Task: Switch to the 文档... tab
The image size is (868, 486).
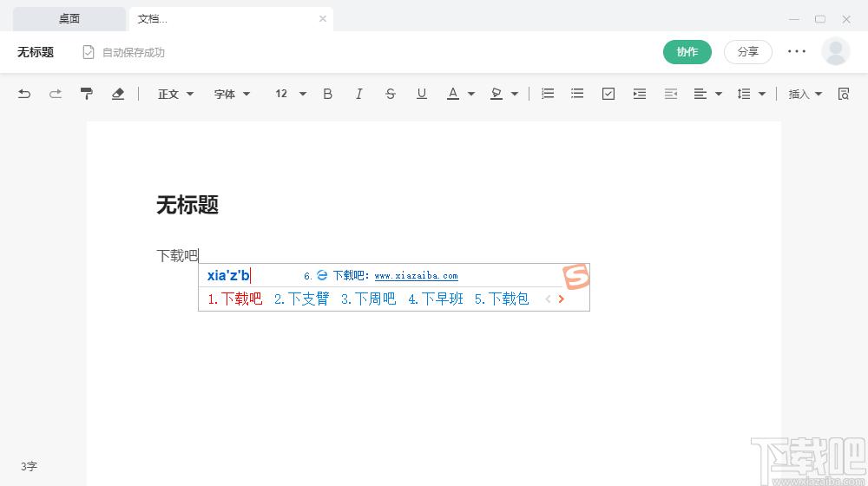Action: pyautogui.click(x=230, y=19)
